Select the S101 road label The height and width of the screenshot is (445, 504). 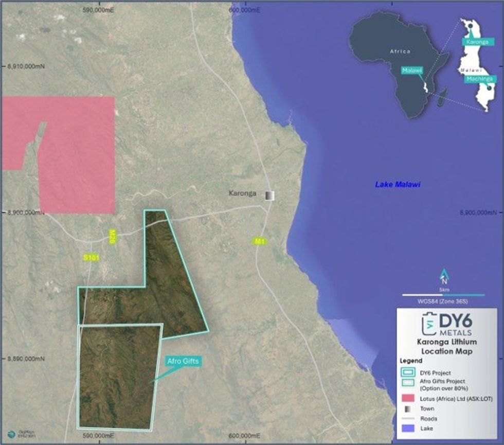90,257
